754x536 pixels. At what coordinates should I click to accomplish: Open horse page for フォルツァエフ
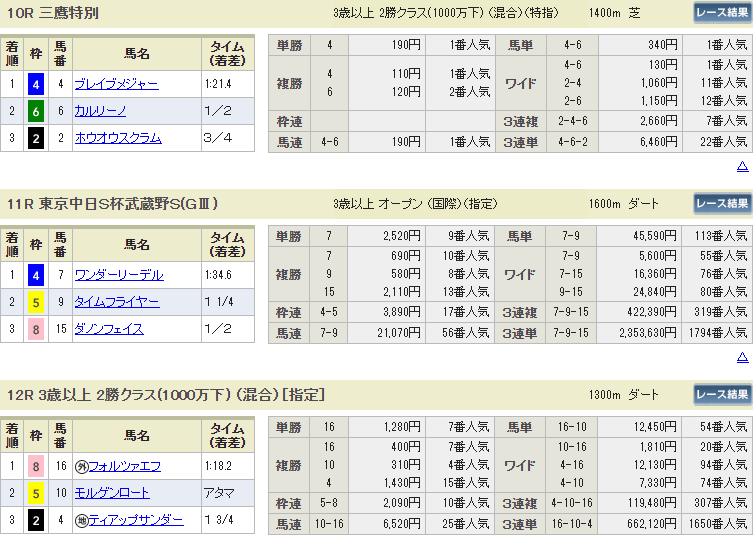[125, 466]
